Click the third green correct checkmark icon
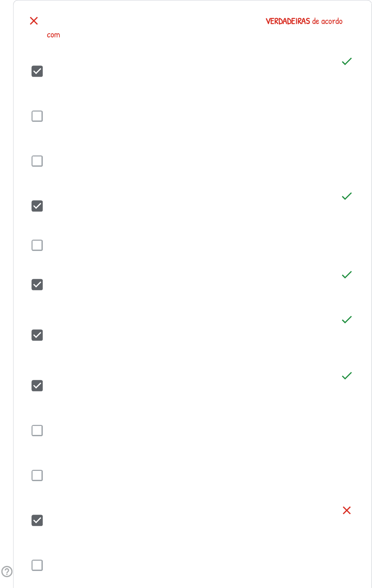Screen dimensions: 372x588 pos(347,275)
